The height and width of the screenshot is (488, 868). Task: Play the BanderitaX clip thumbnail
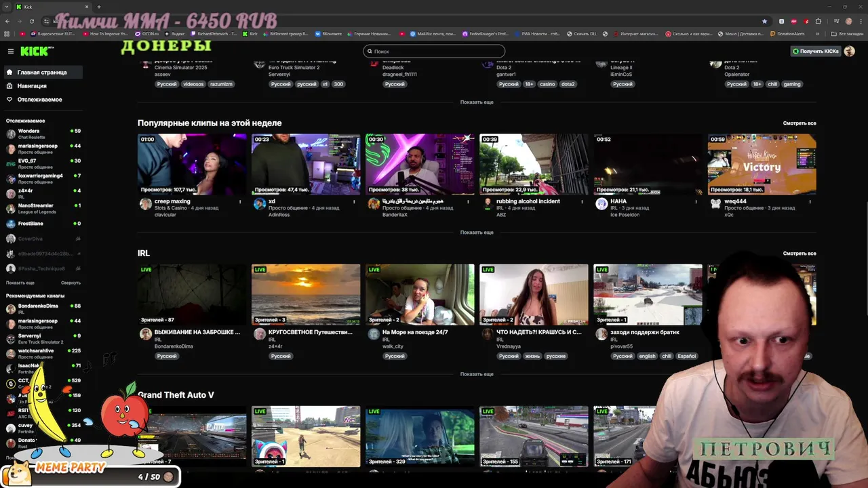click(x=420, y=164)
